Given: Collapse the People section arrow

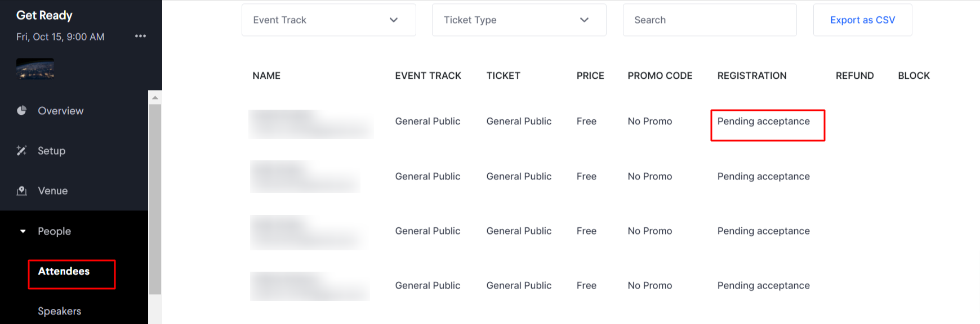Looking at the screenshot, I should pyautogui.click(x=23, y=231).
